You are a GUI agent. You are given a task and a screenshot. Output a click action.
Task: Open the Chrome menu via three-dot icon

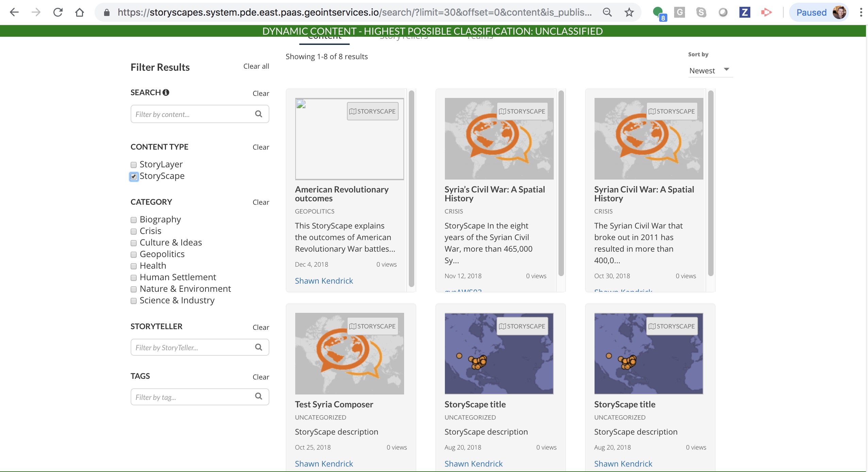tap(860, 12)
